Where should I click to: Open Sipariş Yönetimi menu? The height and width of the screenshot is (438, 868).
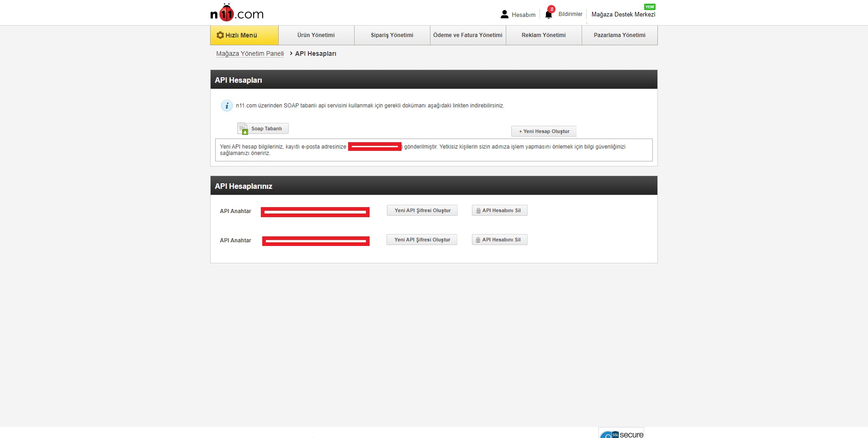[x=392, y=35]
